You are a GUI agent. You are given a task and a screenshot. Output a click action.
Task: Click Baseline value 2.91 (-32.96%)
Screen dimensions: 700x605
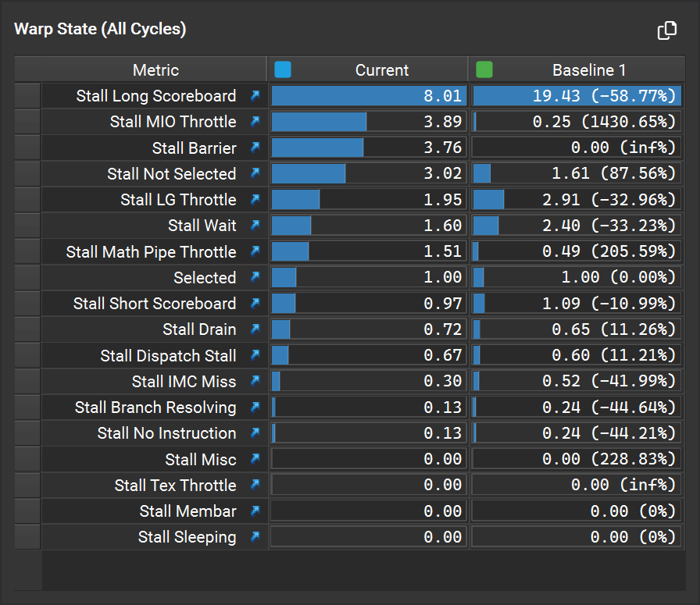point(609,200)
